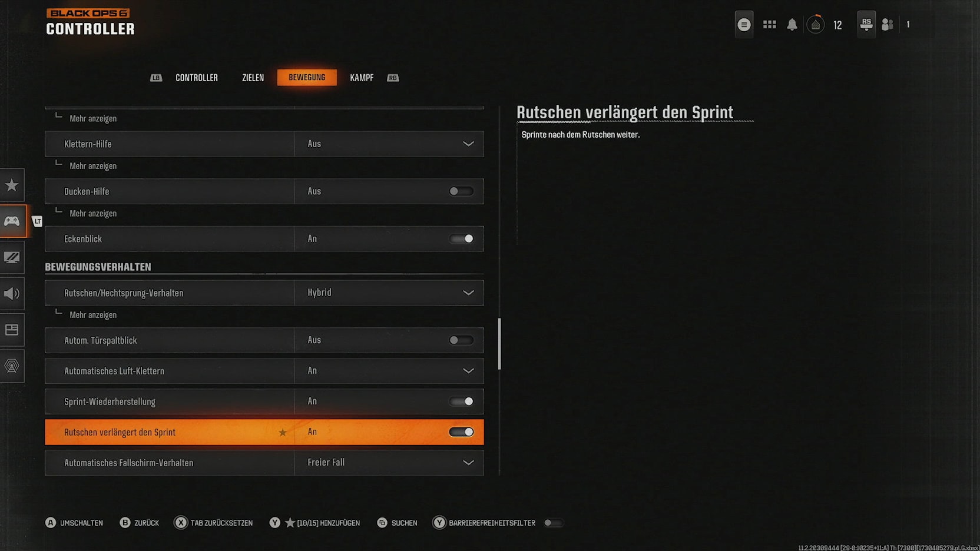This screenshot has width=980, height=551.
Task: Click the settings list scrollbar thumb
Action: coord(499,344)
